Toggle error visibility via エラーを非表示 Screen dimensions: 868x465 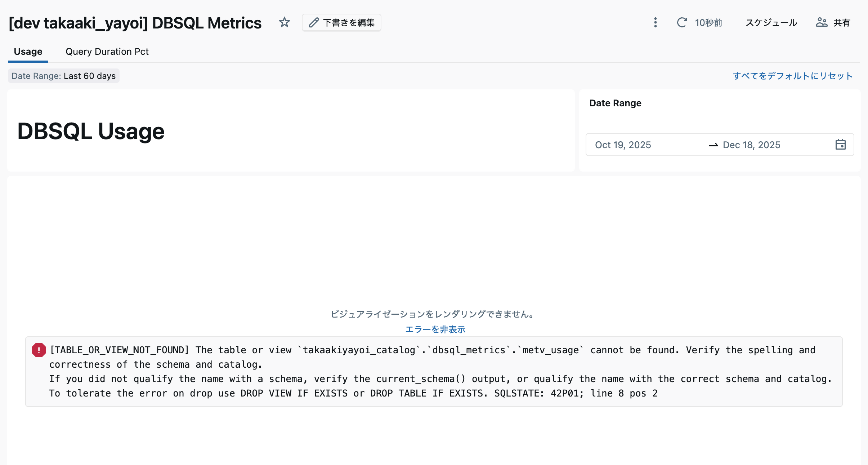click(435, 329)
